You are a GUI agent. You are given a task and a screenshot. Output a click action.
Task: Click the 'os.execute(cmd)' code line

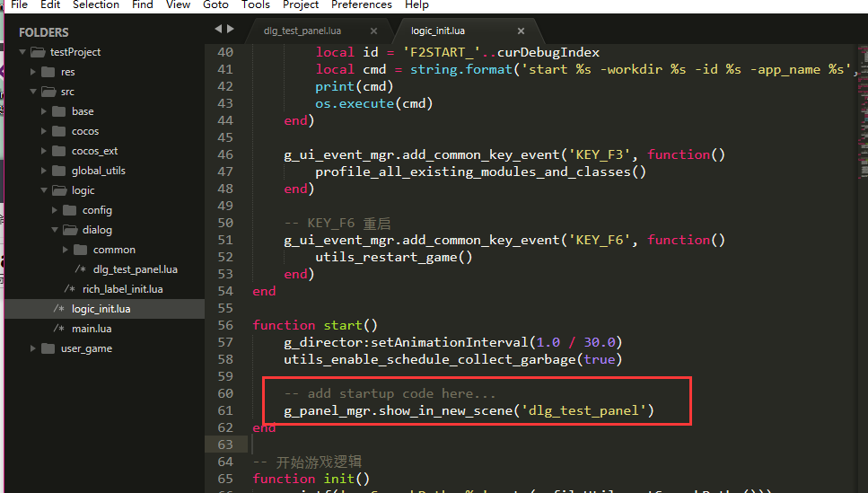pyautogui.click(x=373, y=103)
